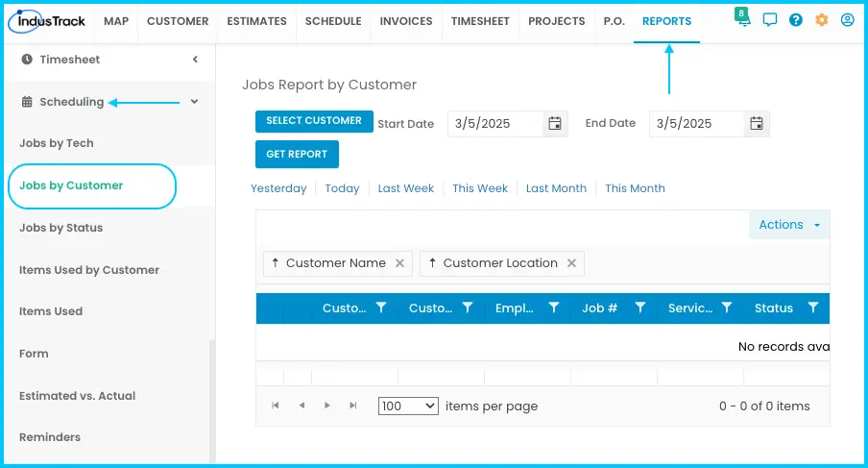
Task: Open Jobs by Customer report
Action: 71,185
